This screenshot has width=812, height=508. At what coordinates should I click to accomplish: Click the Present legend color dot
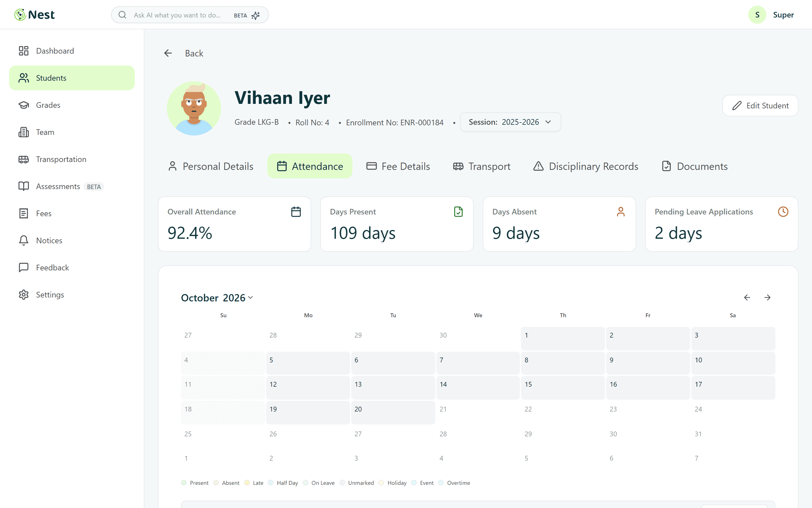pos(184,483)
